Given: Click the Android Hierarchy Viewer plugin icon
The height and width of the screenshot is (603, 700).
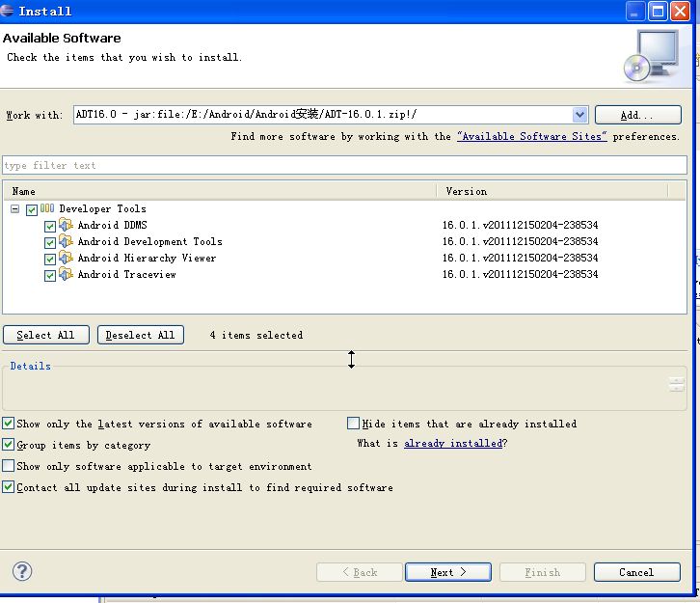Looking at the screenshot, I should coord(66,258).
